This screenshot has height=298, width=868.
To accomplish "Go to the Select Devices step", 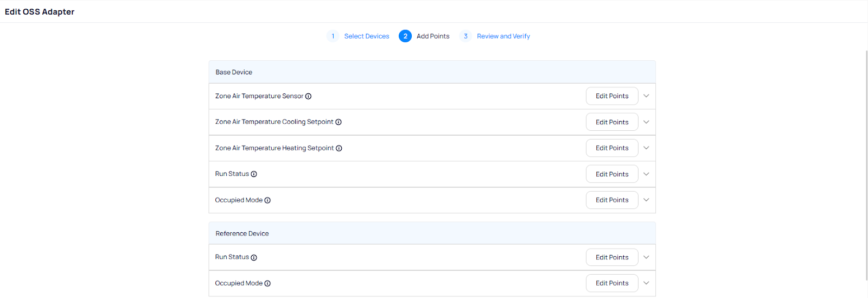I will [366, 36].
